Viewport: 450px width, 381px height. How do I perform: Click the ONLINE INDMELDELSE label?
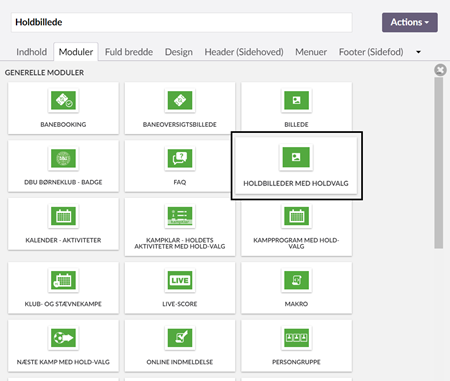click(x=180, y=362)
